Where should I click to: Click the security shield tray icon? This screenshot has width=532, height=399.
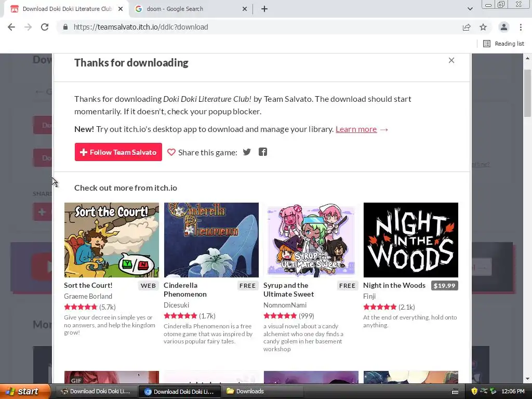click(x=474, y=391)
